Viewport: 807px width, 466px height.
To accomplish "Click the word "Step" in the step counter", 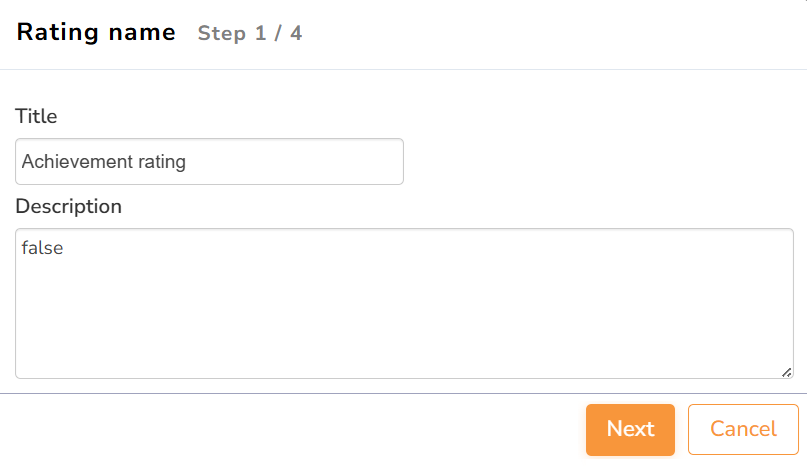I will tap(221, 34).
